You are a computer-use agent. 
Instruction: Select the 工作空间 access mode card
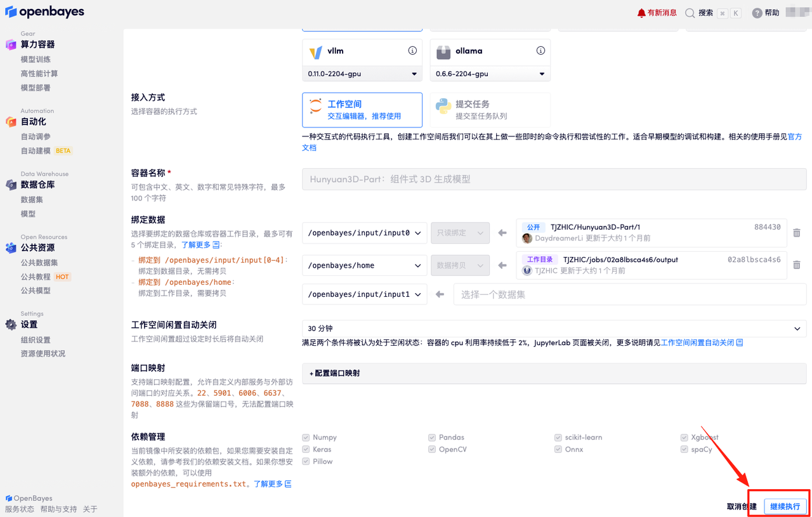362,110
